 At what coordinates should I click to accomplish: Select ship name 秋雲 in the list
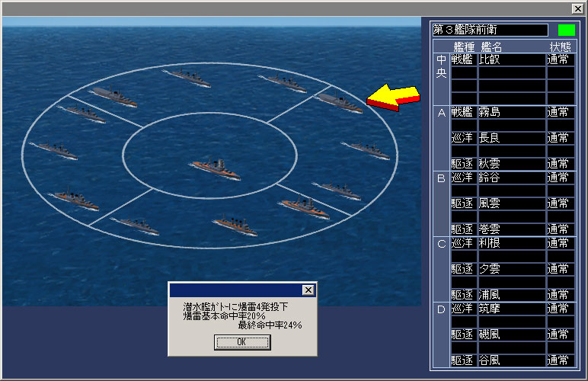tap(512, 164)
